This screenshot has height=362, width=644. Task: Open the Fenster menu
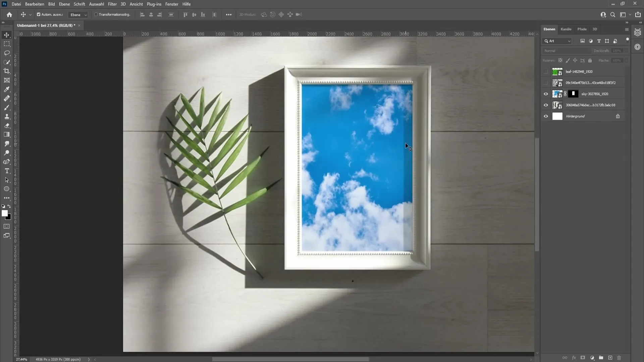point(171,4)
